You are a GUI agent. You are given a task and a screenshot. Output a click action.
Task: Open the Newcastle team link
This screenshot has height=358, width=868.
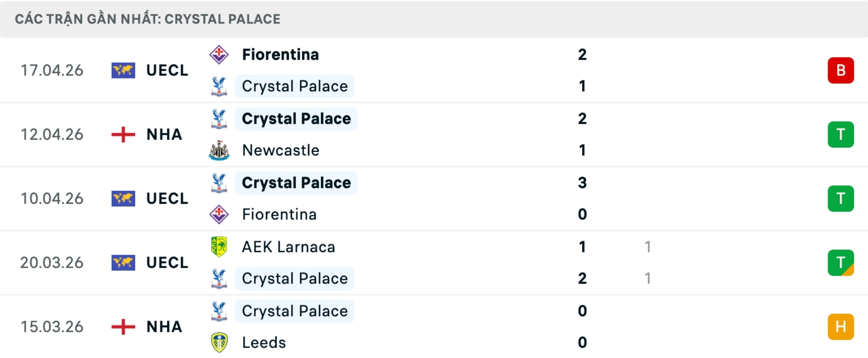(x=280, y=151)
